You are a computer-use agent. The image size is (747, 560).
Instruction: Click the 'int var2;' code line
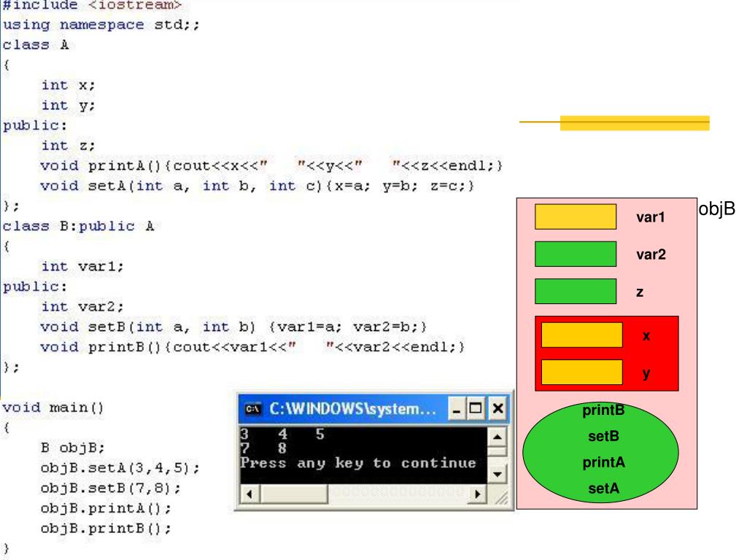point(82,306)
